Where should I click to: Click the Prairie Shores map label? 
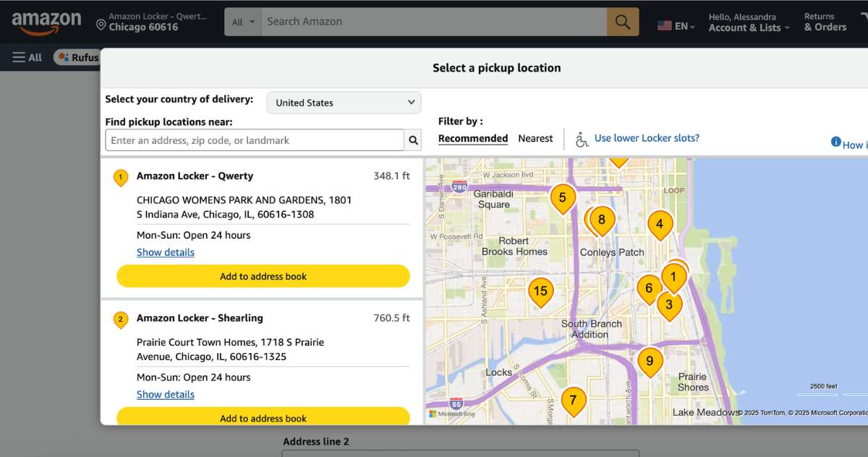693,382
